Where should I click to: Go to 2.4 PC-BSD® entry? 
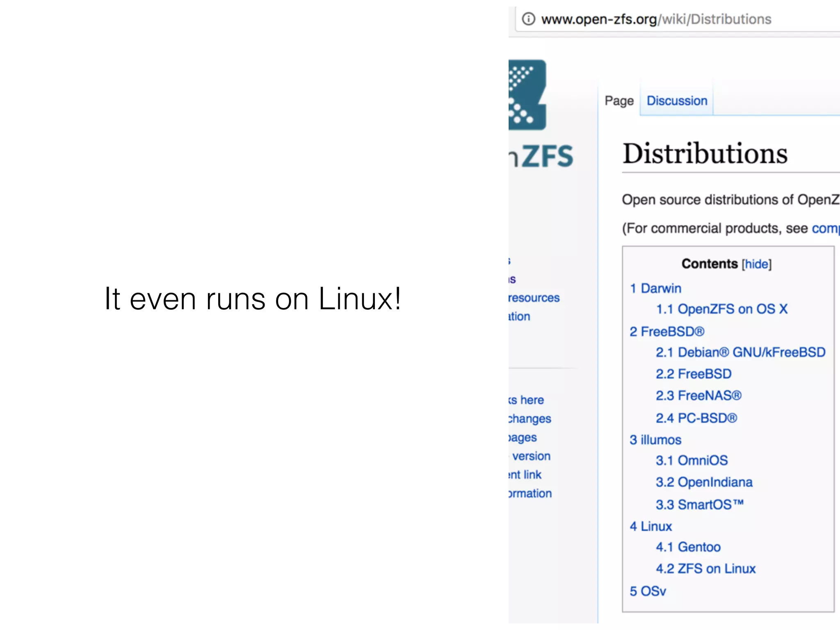point(696,418)
